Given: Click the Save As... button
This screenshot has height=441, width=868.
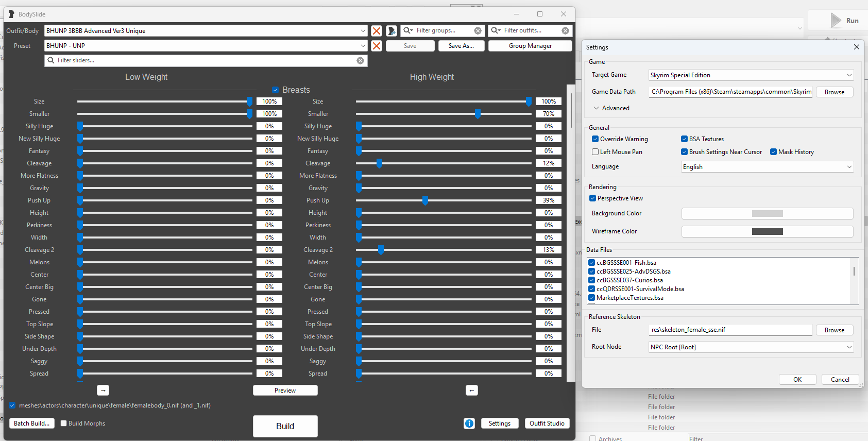Looking at the screenshot, I should click(461, 46).
